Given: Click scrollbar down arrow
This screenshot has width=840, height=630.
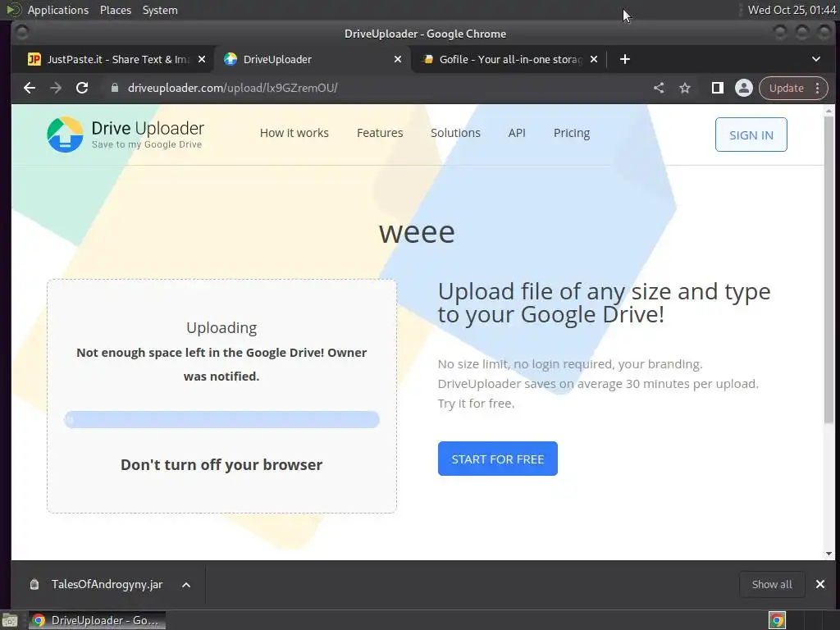Looking at the screenshot, I should coord(829,554).
